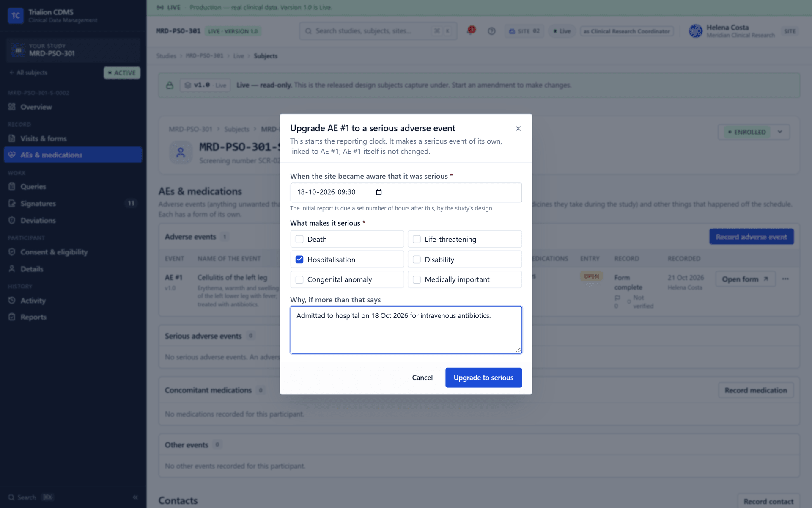The image size is (812, 508).
Task: Open the SITE 02 selector
Action: 524,31
